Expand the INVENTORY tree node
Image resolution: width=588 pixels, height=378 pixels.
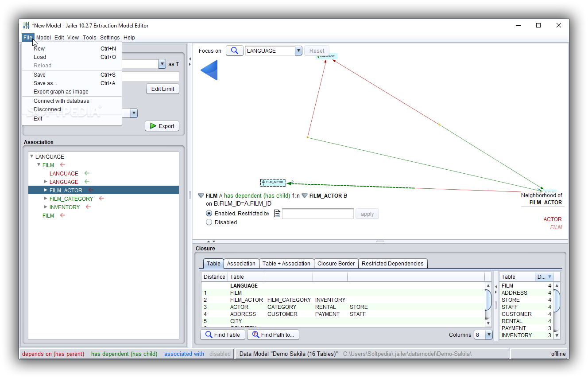[x=46, y=207]
